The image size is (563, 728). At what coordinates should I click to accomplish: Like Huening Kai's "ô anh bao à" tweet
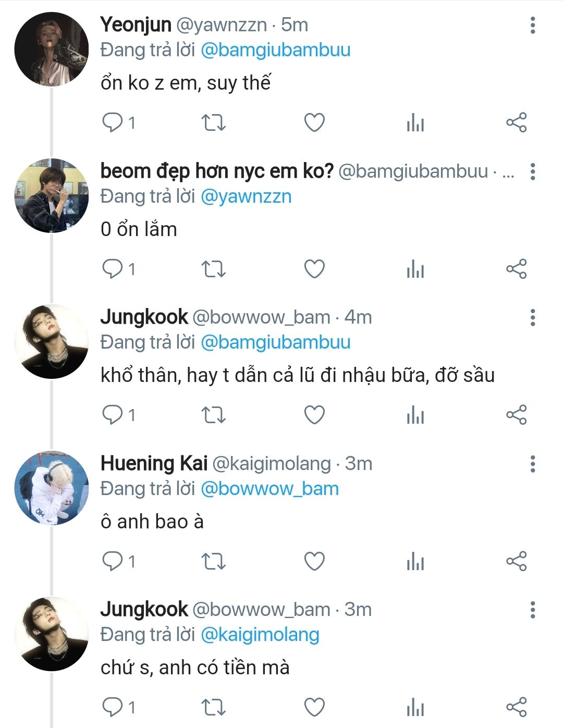coord(314,562)
